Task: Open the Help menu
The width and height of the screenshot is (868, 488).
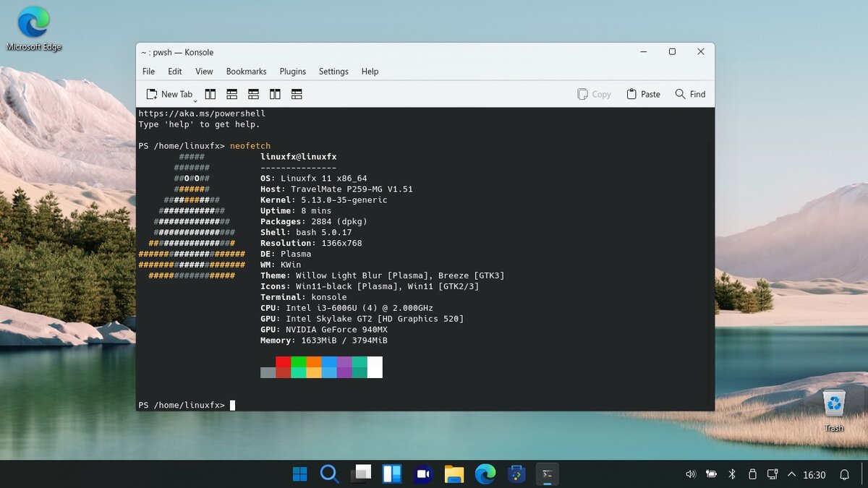Action: click(x=370, y=72)
